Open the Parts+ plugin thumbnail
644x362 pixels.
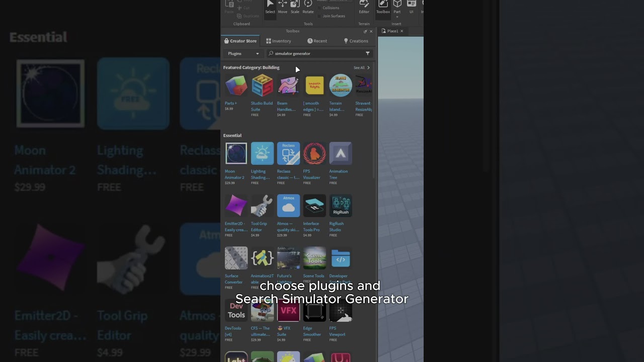(236, 85)
